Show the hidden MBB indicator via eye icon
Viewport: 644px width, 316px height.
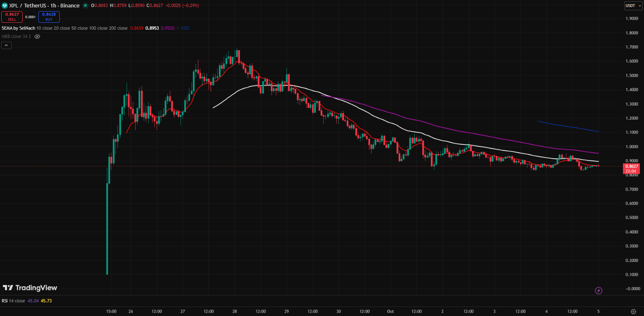coord(37,36)
